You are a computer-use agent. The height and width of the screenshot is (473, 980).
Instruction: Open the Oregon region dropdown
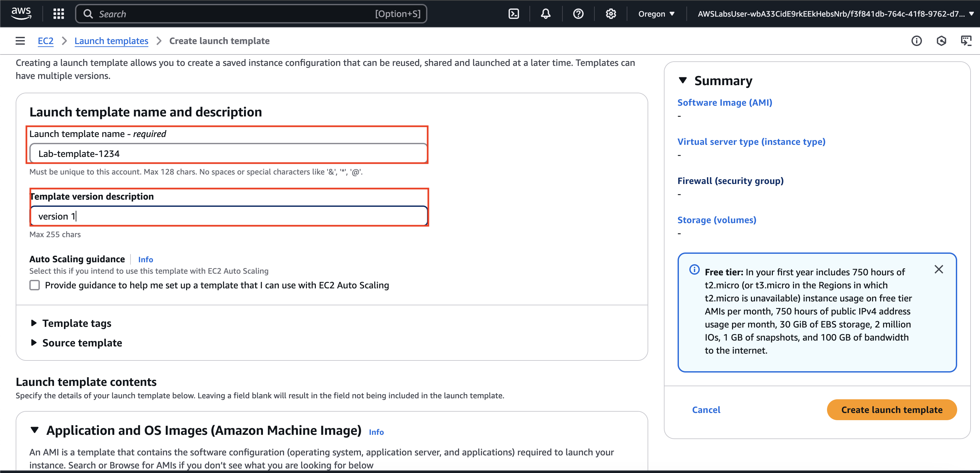point(656,14)
